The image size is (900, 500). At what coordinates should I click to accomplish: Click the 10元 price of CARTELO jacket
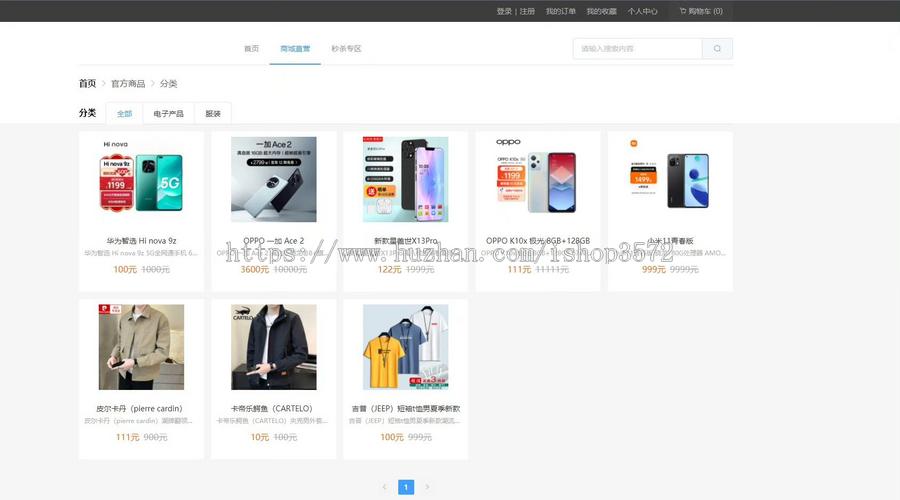point(259,437)
